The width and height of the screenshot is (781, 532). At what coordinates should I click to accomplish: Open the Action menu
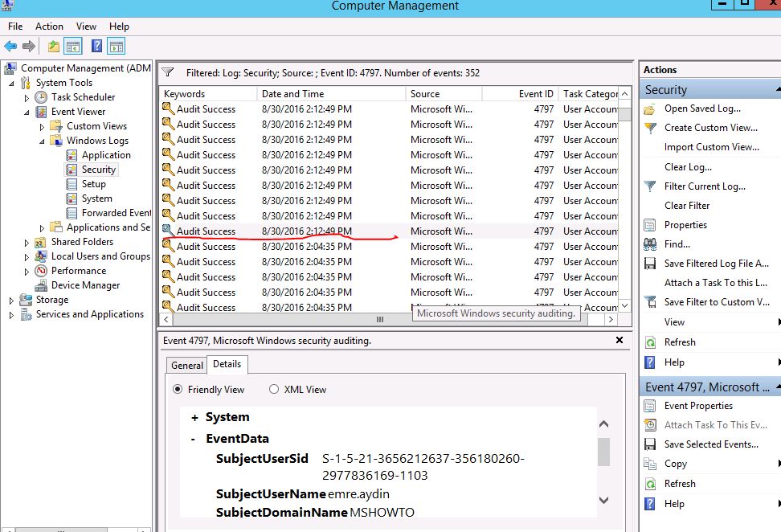coord(49,27)
